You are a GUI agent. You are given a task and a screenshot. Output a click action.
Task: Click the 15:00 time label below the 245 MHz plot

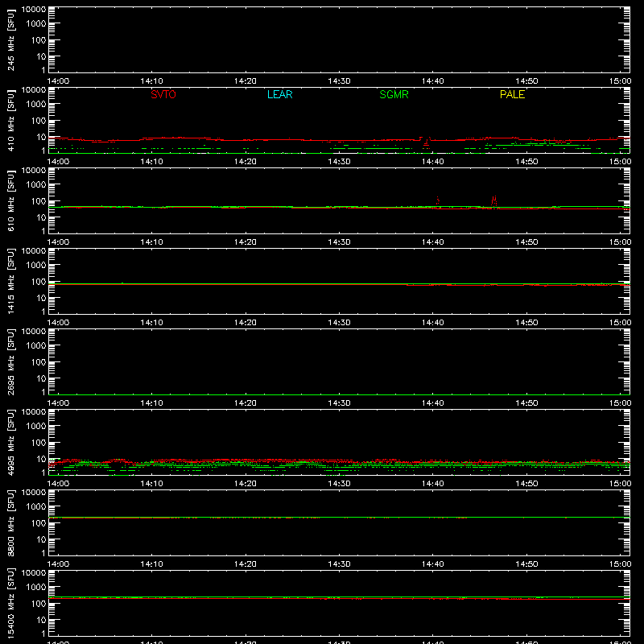(x=620, y=81)
